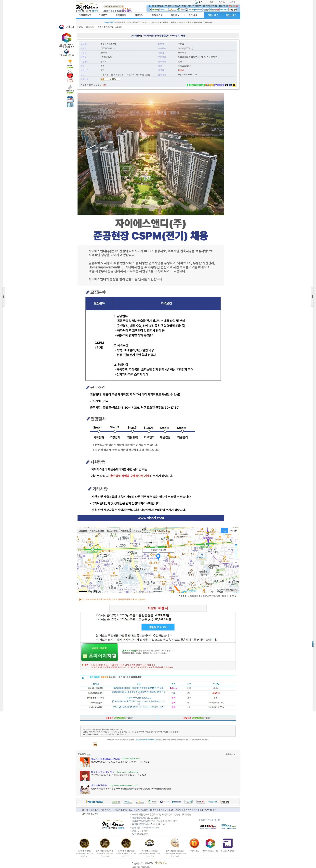Share posting via X icon
Image resolution: width=316 pixels, height=868 pixels.
[226, 85]
